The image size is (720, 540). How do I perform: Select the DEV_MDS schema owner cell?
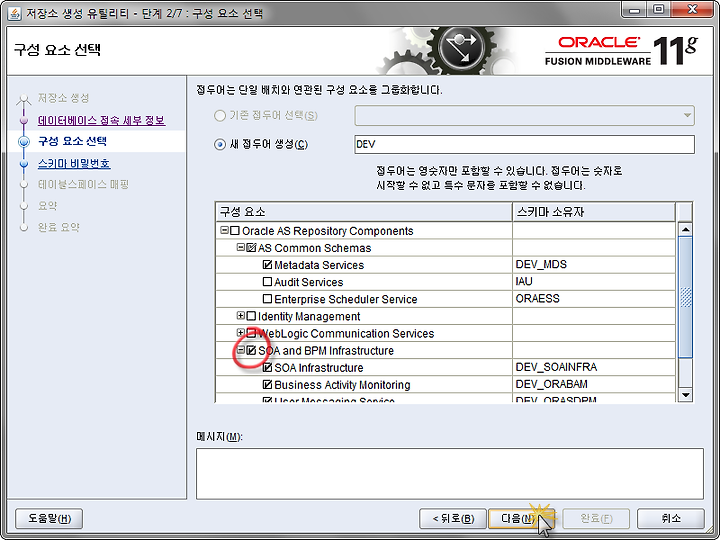click(x=594, y=265)
